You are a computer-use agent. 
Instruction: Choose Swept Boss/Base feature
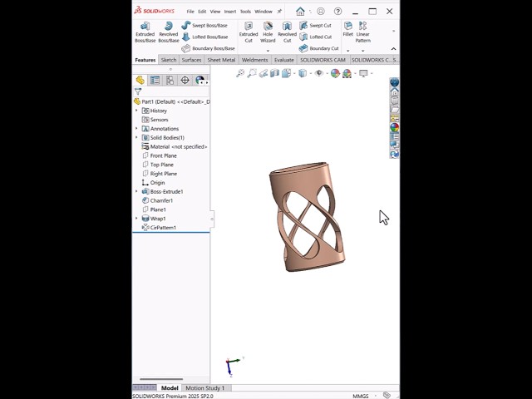click(x=204, y=26)
